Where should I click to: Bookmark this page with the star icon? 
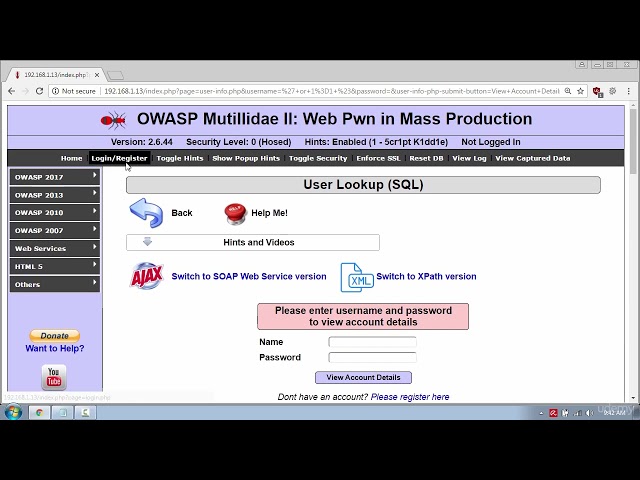pyautogui.click(x=580, y=91)
